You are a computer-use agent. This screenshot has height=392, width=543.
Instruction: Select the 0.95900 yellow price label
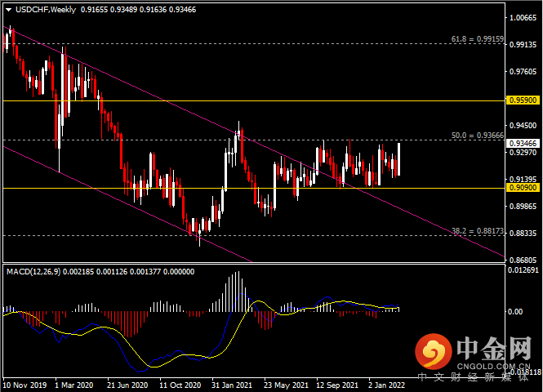tap(523, 100)
